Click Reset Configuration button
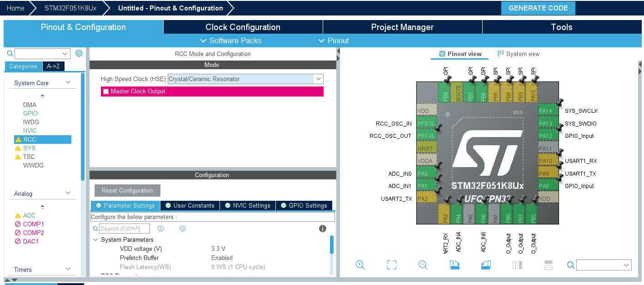Image resolution: width=644 pixels, height=285 pixels. click(127, 190)
